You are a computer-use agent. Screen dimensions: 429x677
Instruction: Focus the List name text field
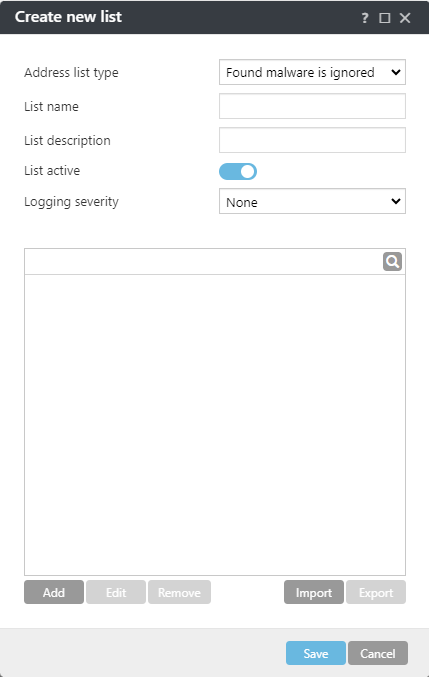click(312, 106)
